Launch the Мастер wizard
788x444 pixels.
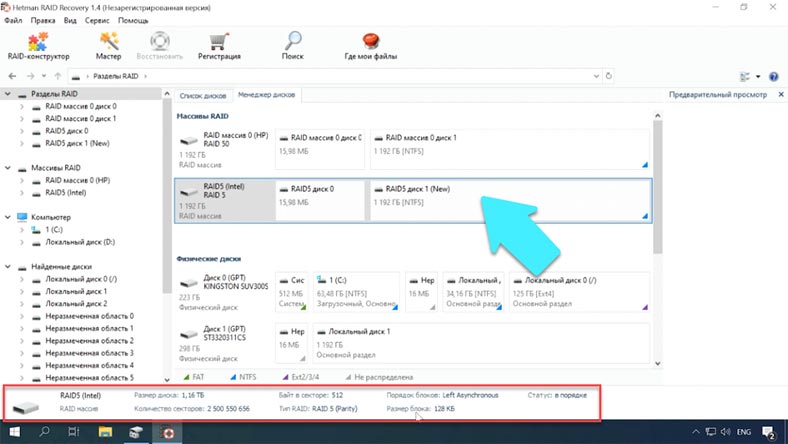pyautogui.click(x=109, y=46)
